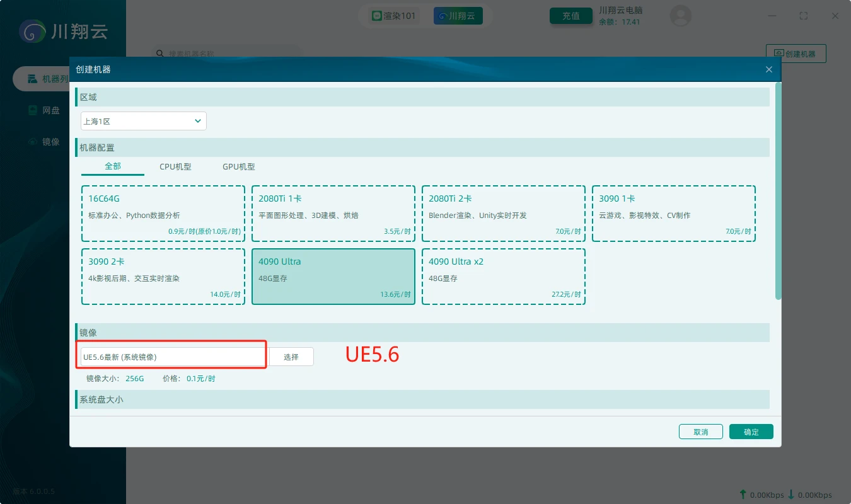Screen dimensions: 851x504
Task: Choose the 16C64G machine card
Action: pos(163,214)
